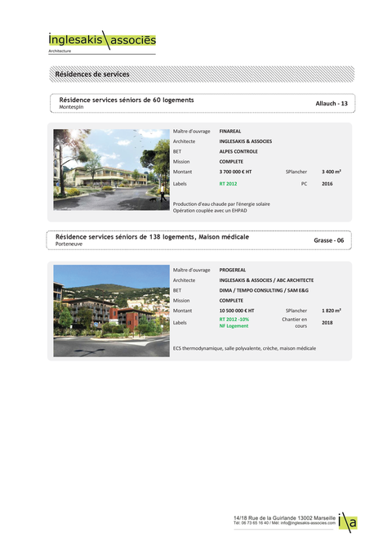Click 'COMPLETE' mission value in Grasse project

pyautogui.click(x=231, y=301)
